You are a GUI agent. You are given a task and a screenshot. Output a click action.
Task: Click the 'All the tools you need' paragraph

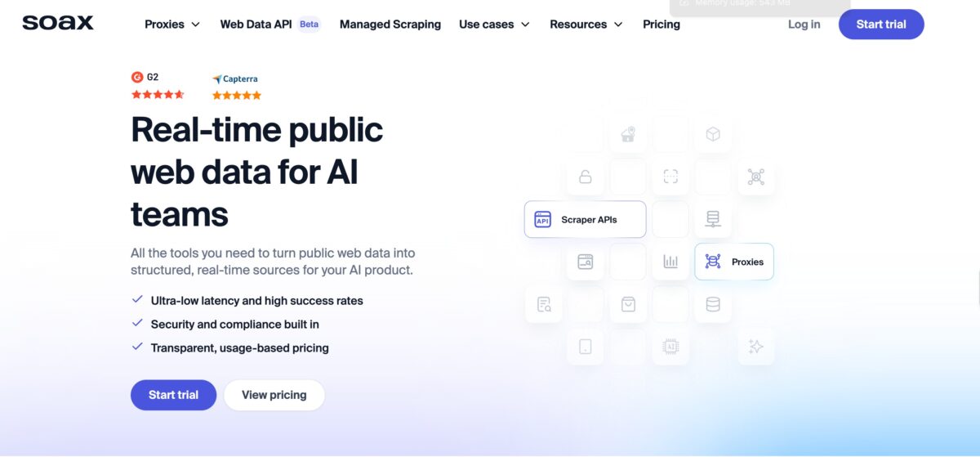(273, 262)
